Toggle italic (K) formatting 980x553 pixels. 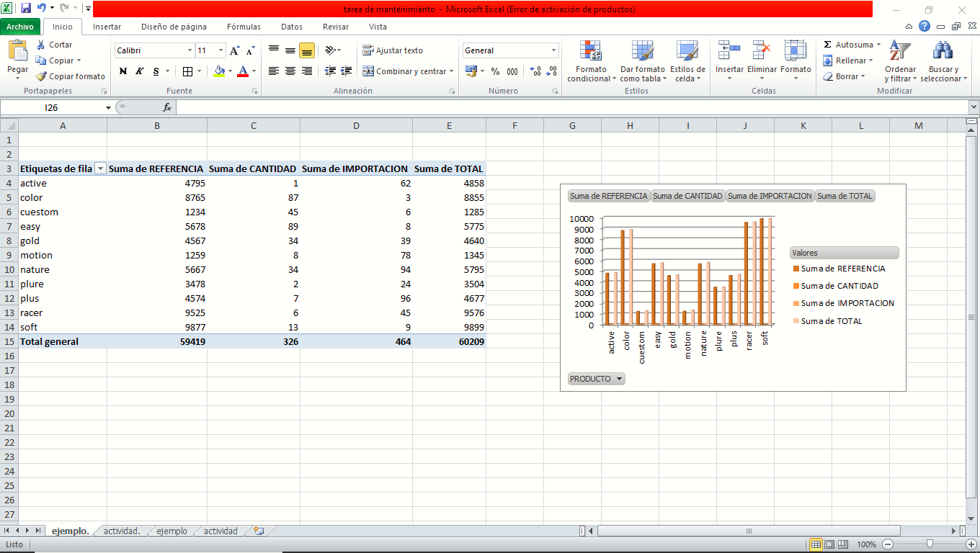coord(139,71)
